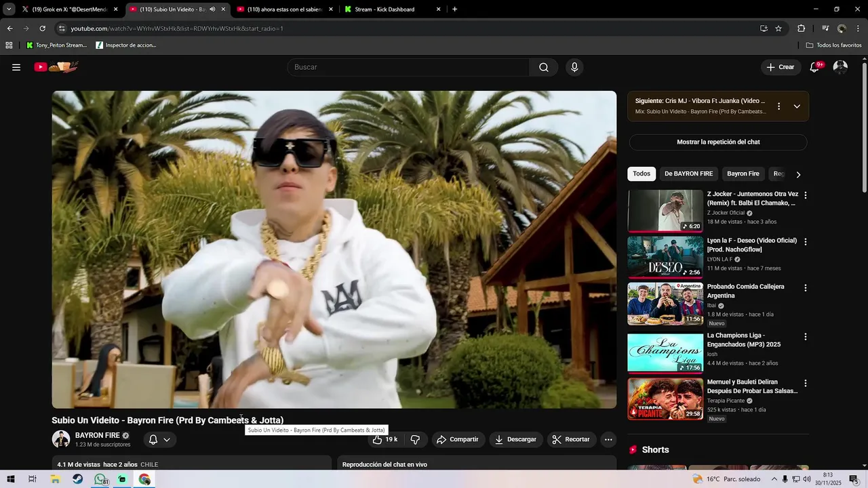Select the Todos filter chip

coord(642,174)
